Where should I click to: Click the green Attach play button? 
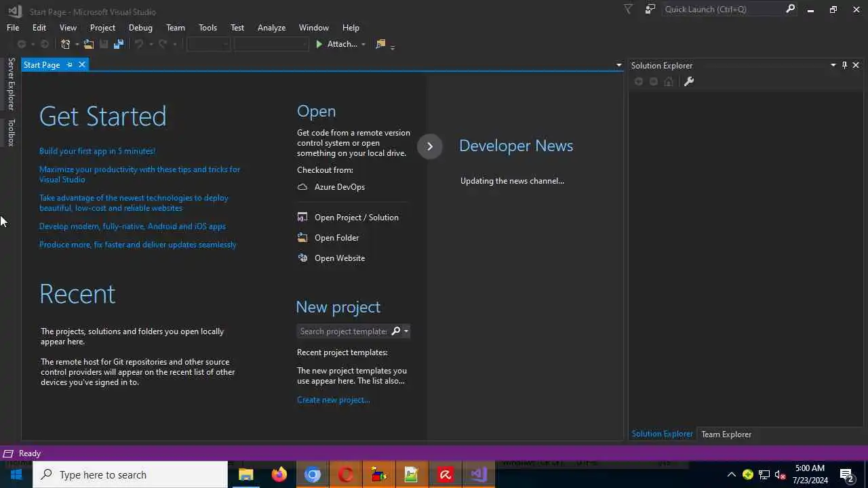coord(319,44)
